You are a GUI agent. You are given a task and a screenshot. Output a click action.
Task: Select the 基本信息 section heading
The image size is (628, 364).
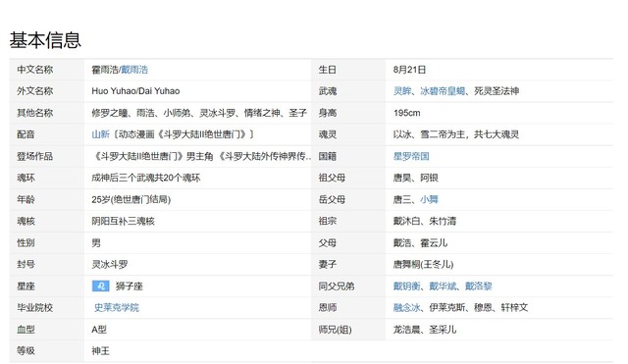(x=45, y=40)
